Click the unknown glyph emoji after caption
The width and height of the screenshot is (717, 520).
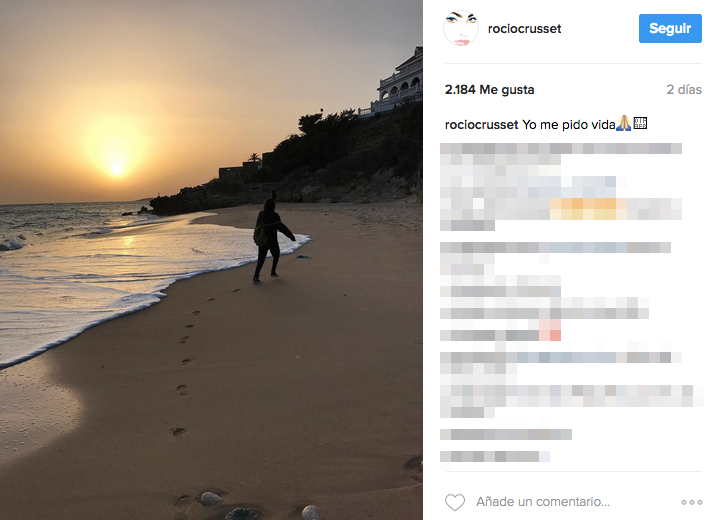(x=640, y=123)
